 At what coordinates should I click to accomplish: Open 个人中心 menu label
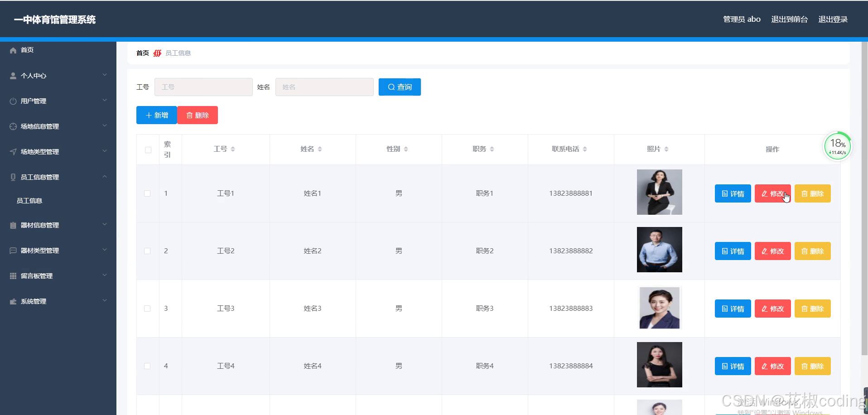pos(34,76)
